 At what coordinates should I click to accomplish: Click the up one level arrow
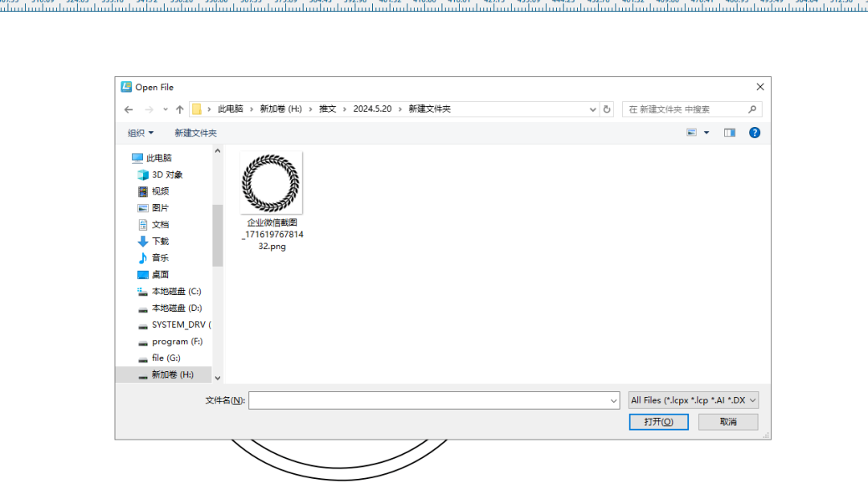[179, 109]
